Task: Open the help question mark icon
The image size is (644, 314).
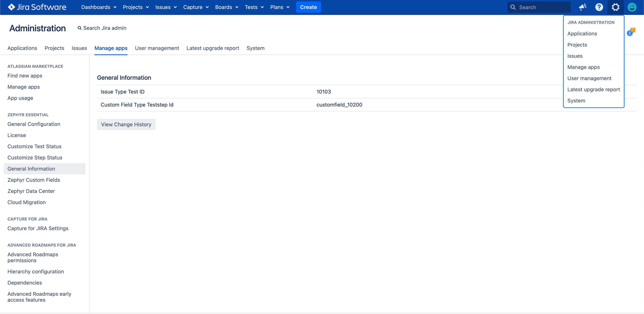Action: 599,7
